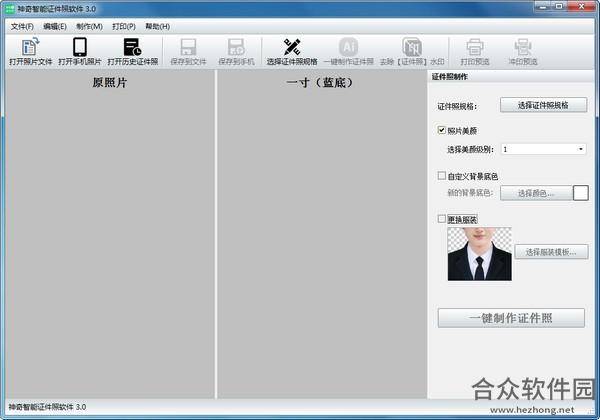Image resolution: width=600 pixels, height=420 pixels.
Task: Click the 证件照制作 panel title
Action: click(x=450, y=77)
